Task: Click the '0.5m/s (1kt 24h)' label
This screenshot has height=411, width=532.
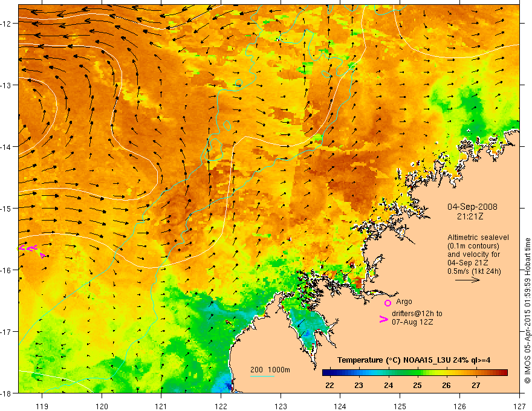Action: click(x=474, y=271)
